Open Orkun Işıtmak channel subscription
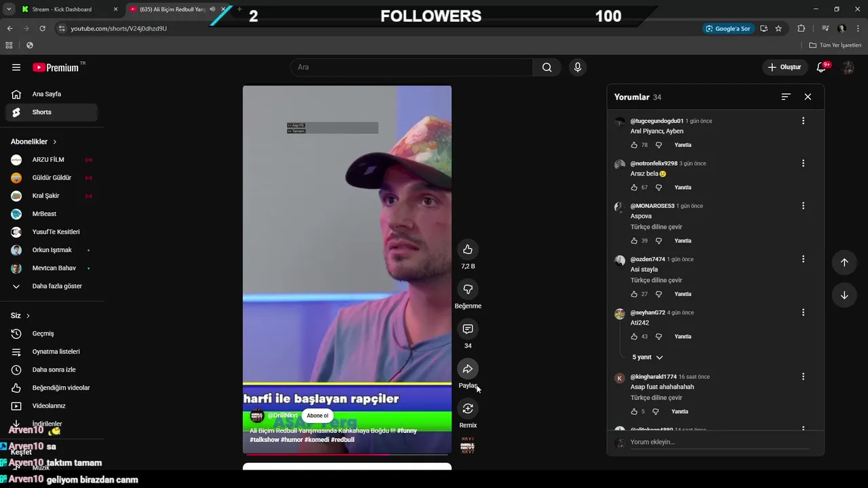Screen dimensions: 868x488 tap(52, 250)
